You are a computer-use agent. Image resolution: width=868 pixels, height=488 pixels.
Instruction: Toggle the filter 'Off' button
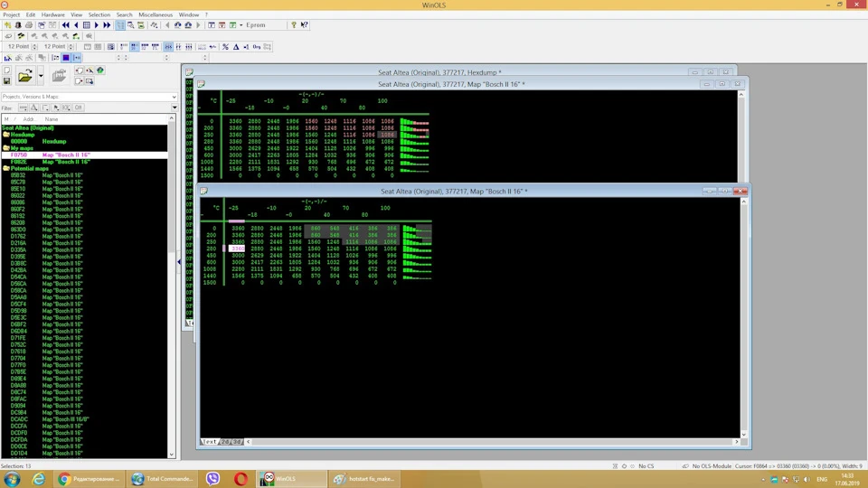click(78, 108)
